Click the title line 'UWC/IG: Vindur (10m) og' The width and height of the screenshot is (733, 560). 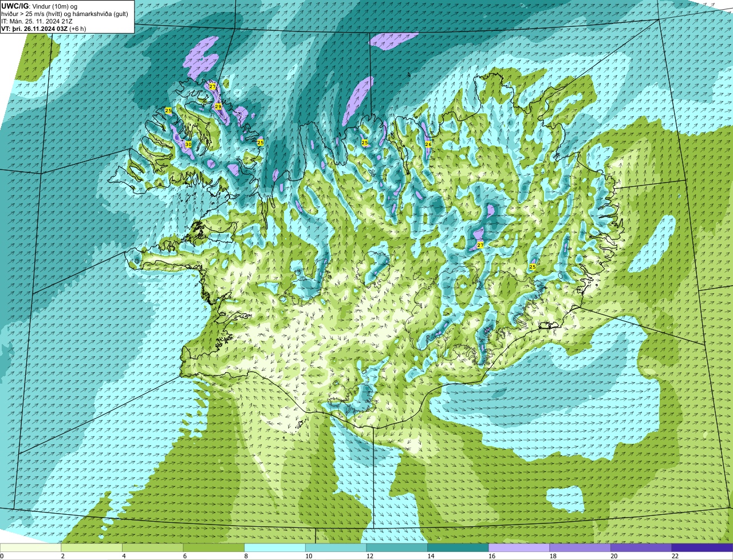(x=40, y=6)
